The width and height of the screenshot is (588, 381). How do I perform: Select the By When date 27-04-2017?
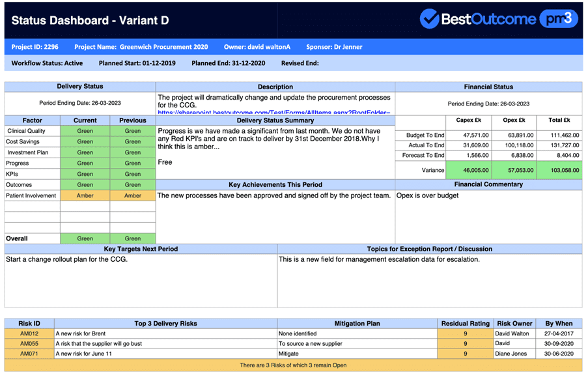coord(559,333)
